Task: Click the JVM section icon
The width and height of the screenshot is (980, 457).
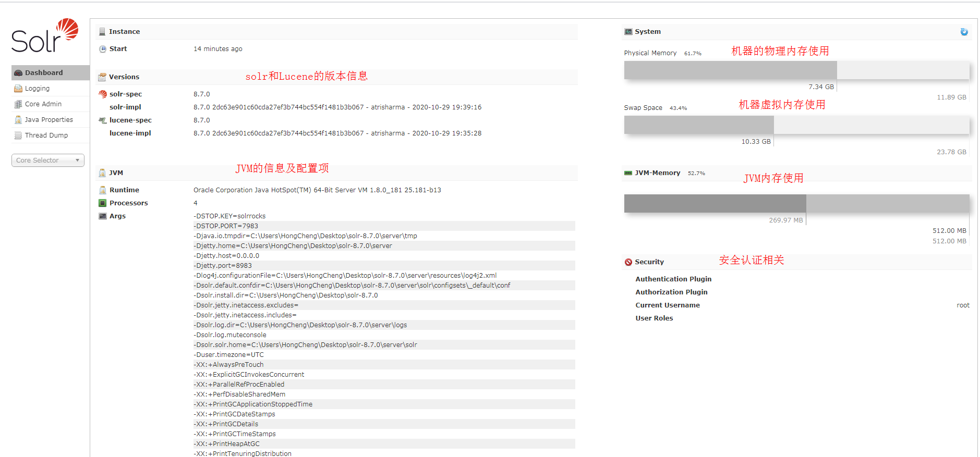Action: pos(102,173)
